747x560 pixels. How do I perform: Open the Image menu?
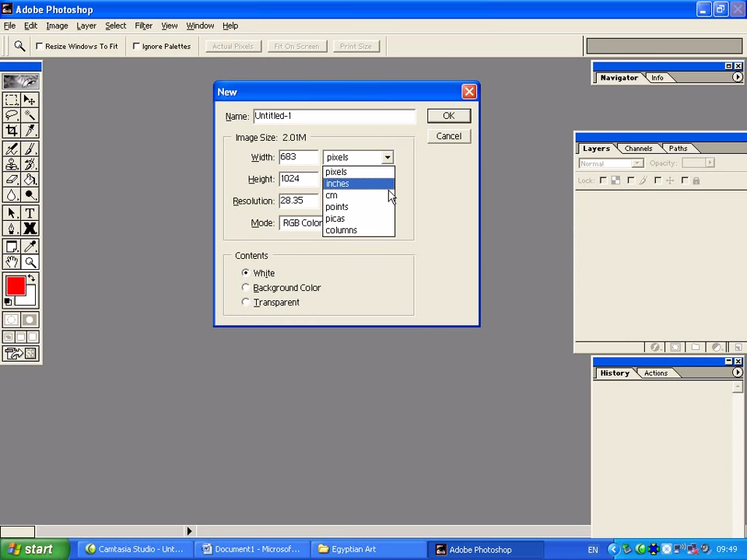57,26
